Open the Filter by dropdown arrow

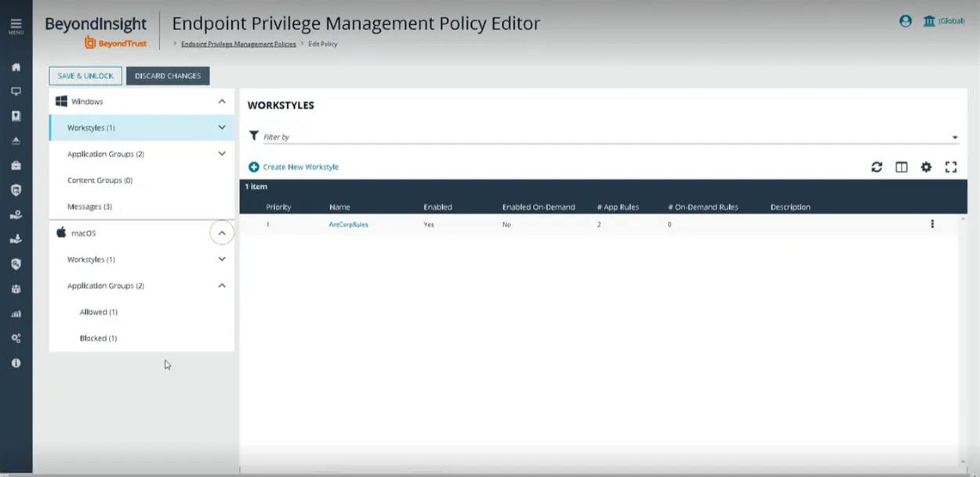tap(955, 138)
